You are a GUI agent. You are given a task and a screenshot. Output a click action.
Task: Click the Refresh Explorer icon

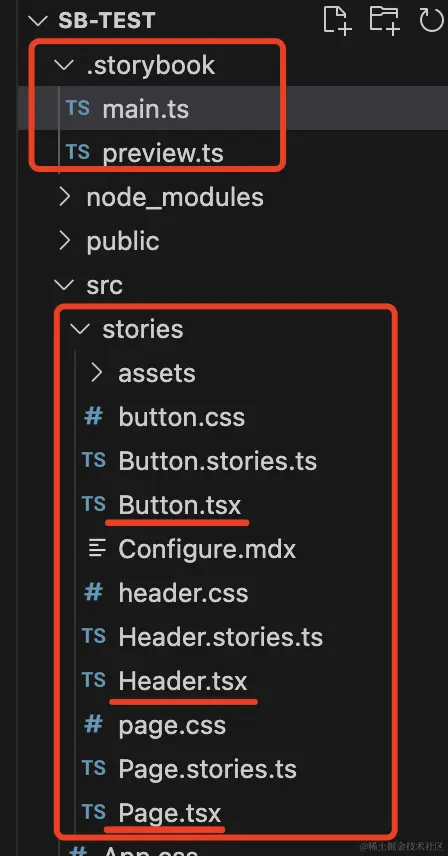point(432,21)
